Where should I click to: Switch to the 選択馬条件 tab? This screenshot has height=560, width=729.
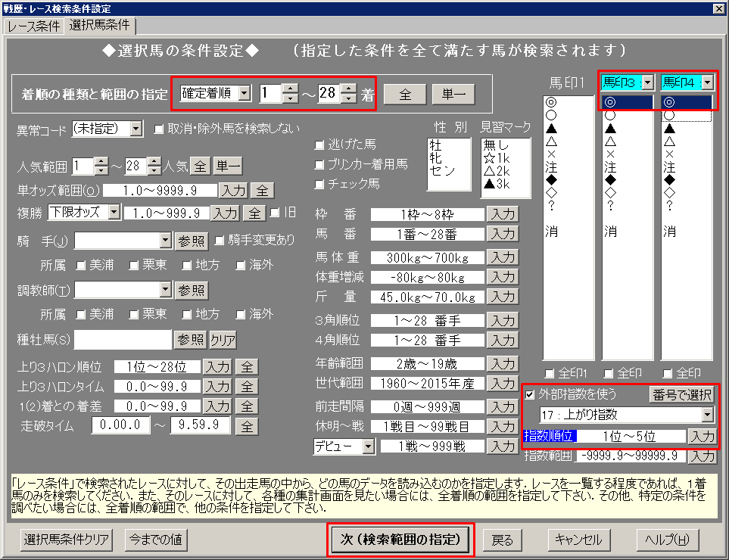99,25
